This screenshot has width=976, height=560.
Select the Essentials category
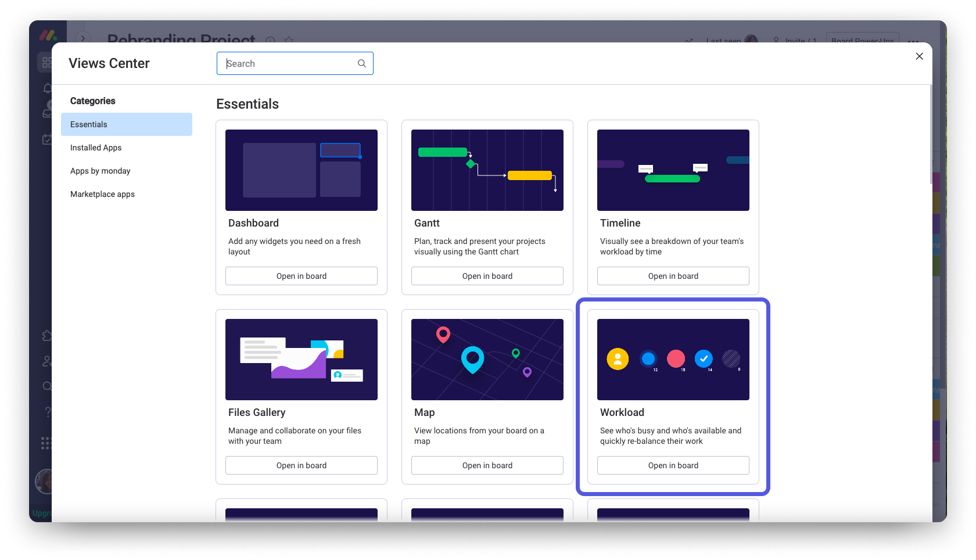click(127, 124)
